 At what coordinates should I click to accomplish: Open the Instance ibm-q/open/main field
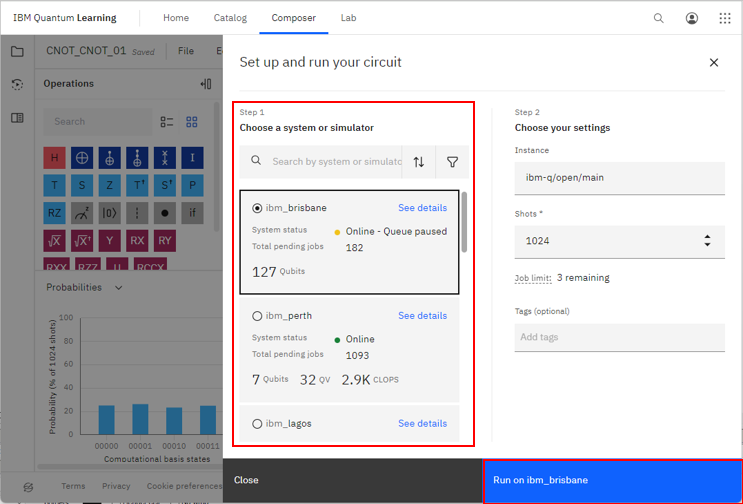click(x=619, y=178)
